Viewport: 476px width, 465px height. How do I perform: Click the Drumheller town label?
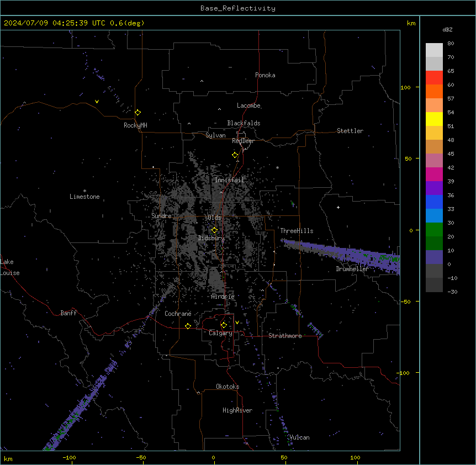point(352,269)
